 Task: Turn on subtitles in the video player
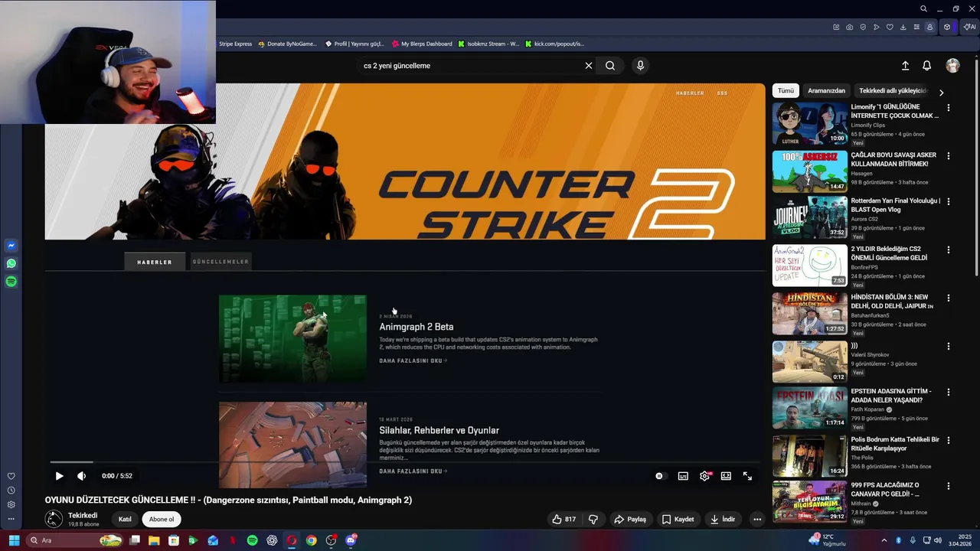pyautogui.click(x=683, y=476)
